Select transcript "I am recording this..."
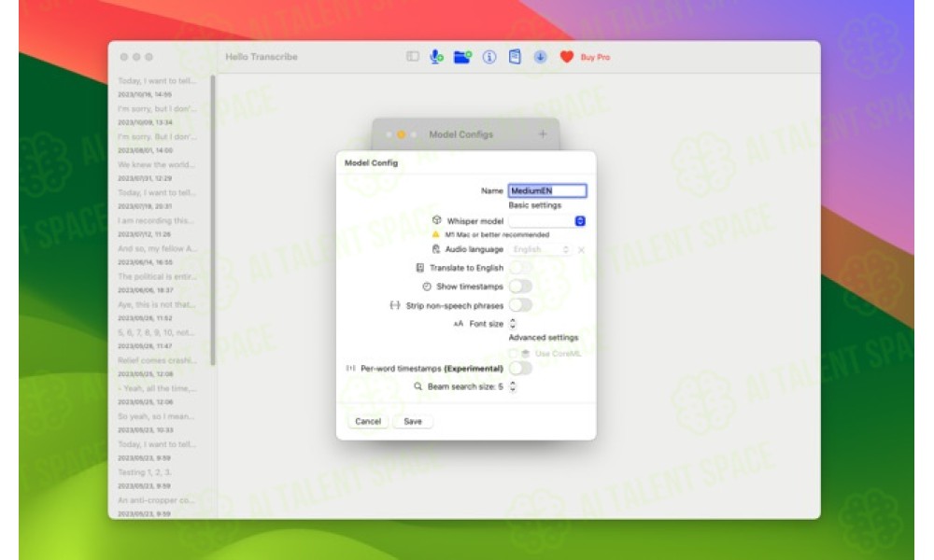This screenshot has width=934, height=560. 157,228
